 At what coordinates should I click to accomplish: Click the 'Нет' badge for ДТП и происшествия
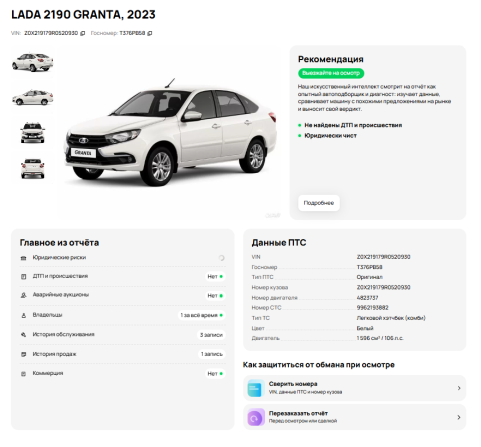click(x=215, y=276)
